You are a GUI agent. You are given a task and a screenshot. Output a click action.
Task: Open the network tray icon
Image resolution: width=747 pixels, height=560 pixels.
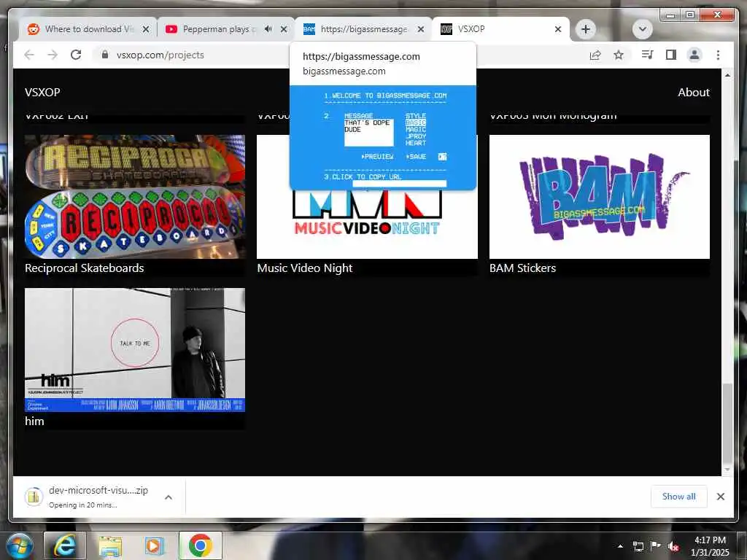[x=638, y=546]
